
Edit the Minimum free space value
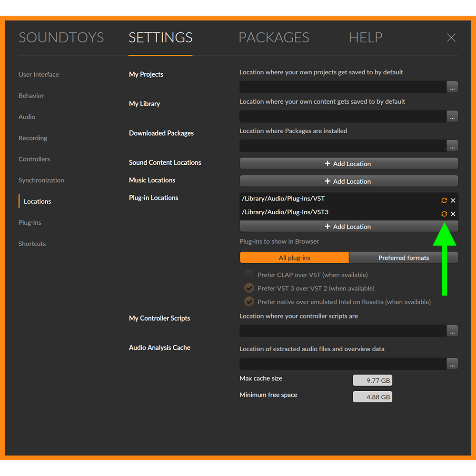click(x=373, y=397)
